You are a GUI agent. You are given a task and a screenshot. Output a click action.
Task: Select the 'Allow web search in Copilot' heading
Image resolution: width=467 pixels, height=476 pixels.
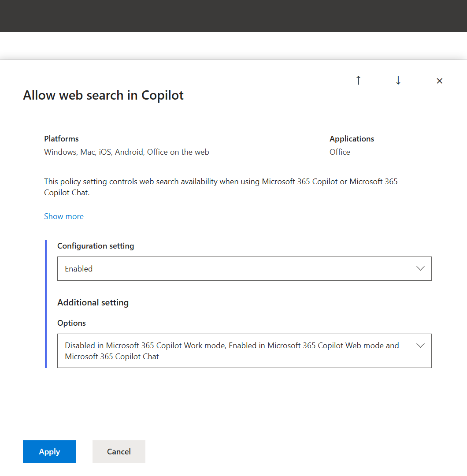(x=103, y=95)
